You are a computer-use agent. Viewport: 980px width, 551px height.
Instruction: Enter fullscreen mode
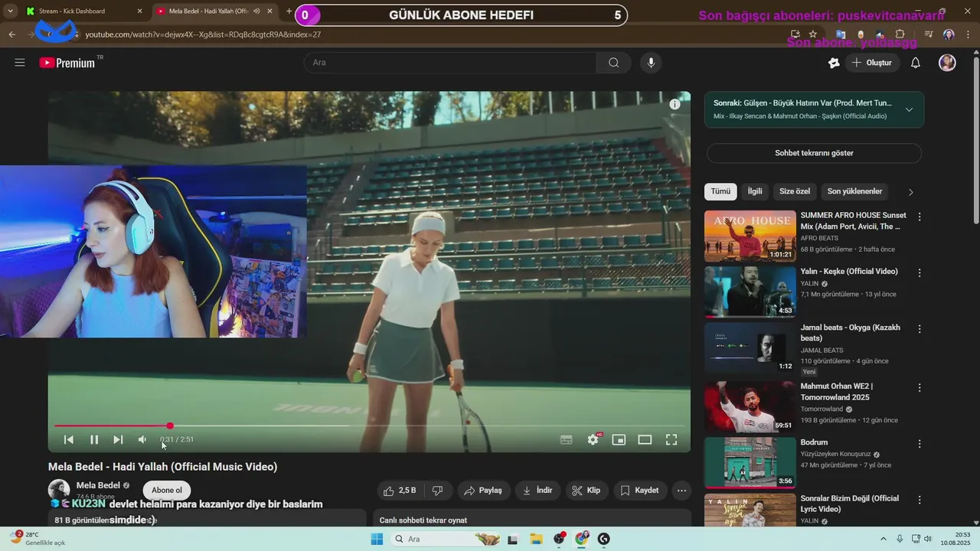pos(671,439)
